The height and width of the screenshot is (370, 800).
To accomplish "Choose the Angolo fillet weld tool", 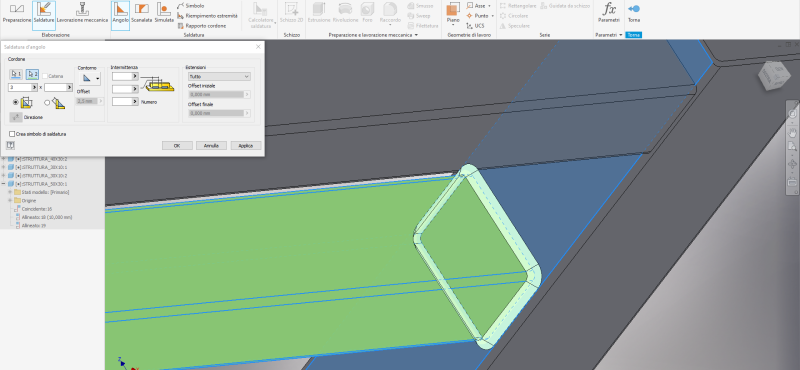I will [x=120, y=14].
